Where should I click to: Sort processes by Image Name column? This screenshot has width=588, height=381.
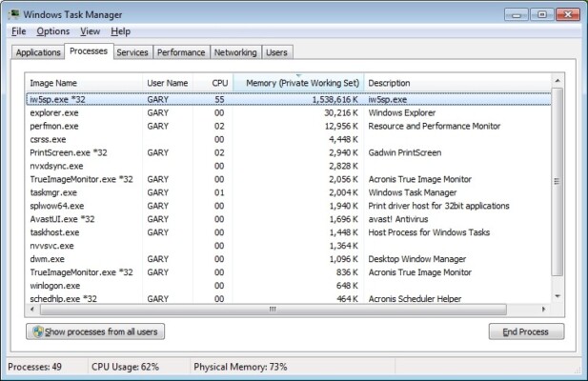pos(53,83)
